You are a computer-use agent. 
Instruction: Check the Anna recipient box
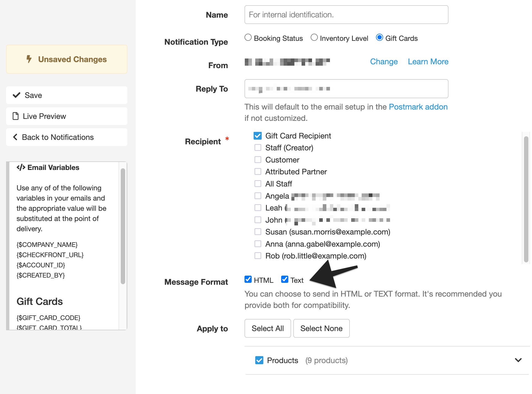[258, 244]
